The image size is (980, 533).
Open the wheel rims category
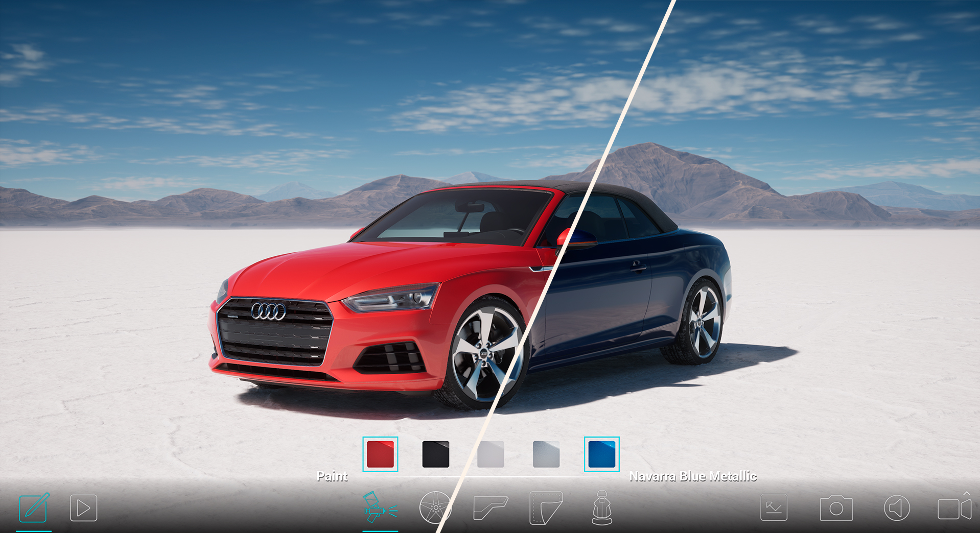point(435,507)
